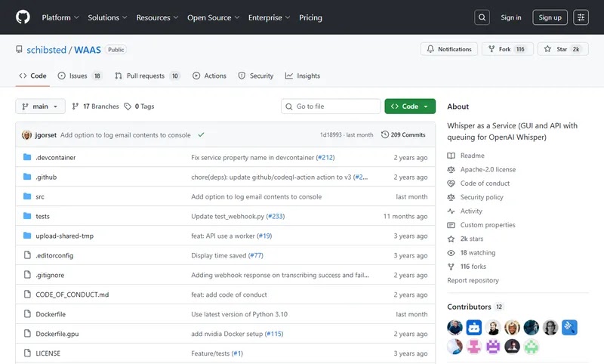
Task: Switch to the Issues tab
Action: [x=80, y=76]
